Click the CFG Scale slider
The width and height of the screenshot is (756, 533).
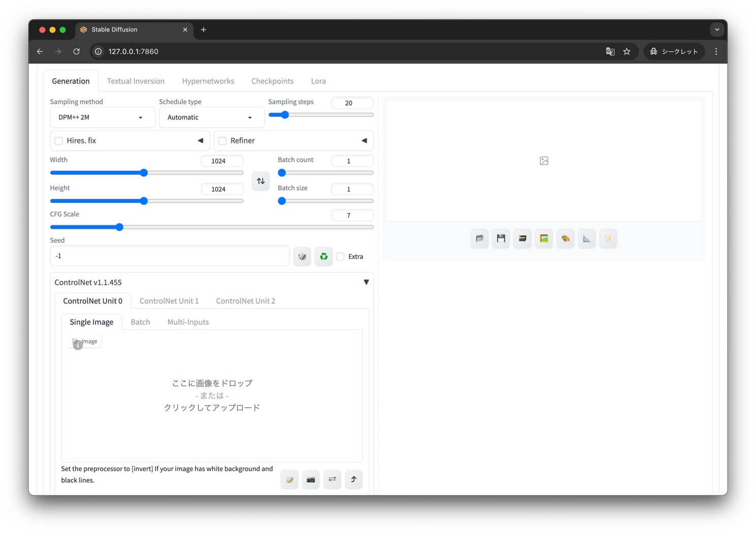pos(212,227)
